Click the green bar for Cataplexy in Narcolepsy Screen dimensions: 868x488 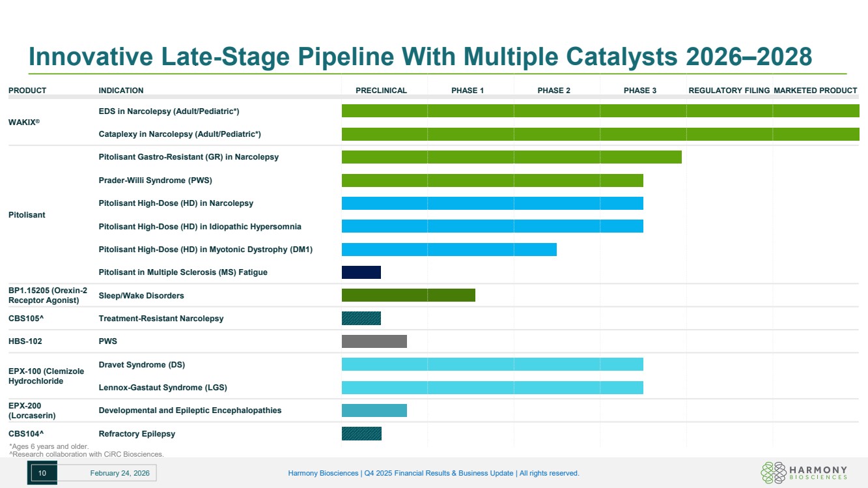click(x=600, y=134)
